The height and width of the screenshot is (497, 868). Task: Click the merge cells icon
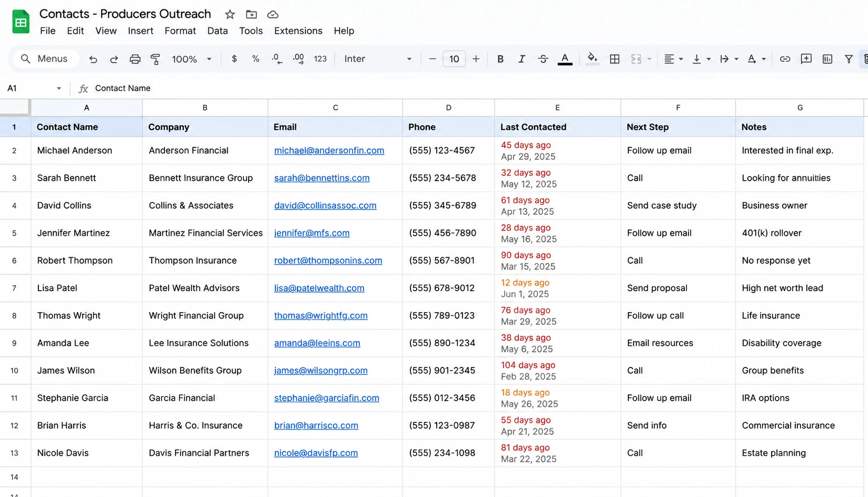coord(636,59)
